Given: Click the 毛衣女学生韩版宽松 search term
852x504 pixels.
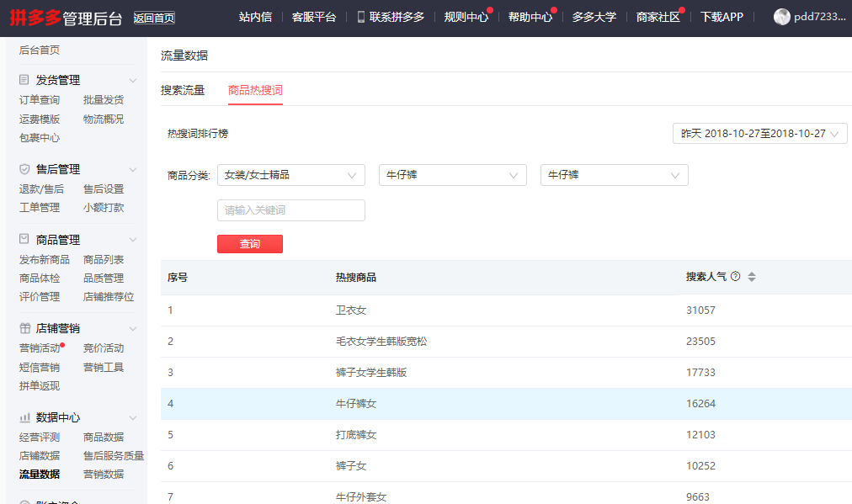Looking at the screenshot, I should tap(381, 341).
